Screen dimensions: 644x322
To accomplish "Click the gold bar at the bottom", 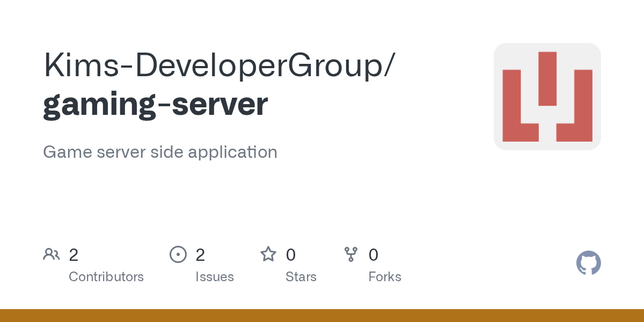I will pos(322,316).
